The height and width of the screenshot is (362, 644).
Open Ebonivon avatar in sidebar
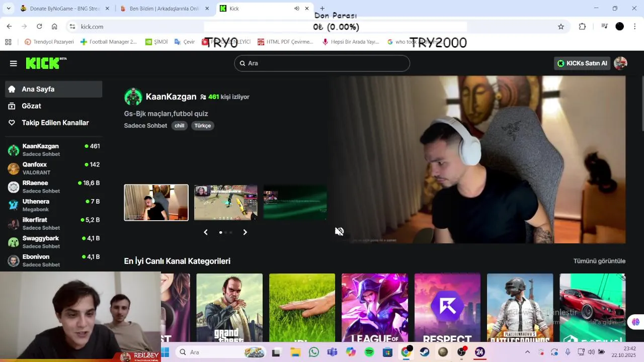click(x=14, y=260)
